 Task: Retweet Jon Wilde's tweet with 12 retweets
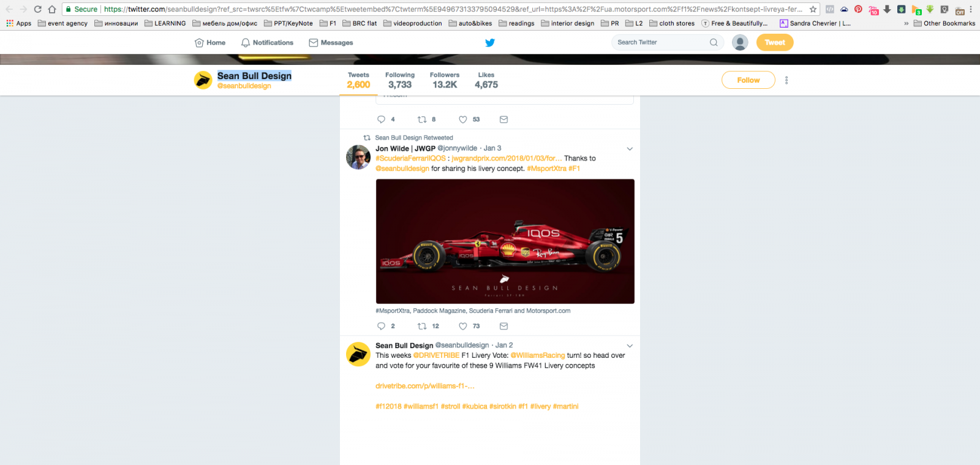pyautogui.click(x=422, y=326)
